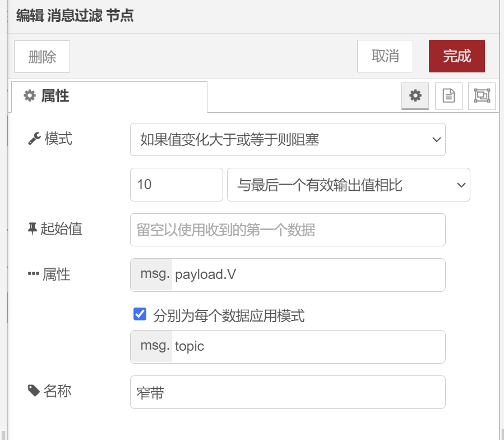Open msg. type selector for payload.V
Image resolution: width=504 pixels, height=440 pixels.
click(x=152, y=275)
